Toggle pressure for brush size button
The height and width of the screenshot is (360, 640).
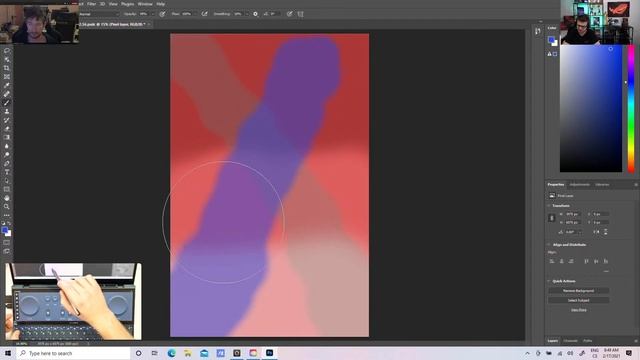(289, 14)
